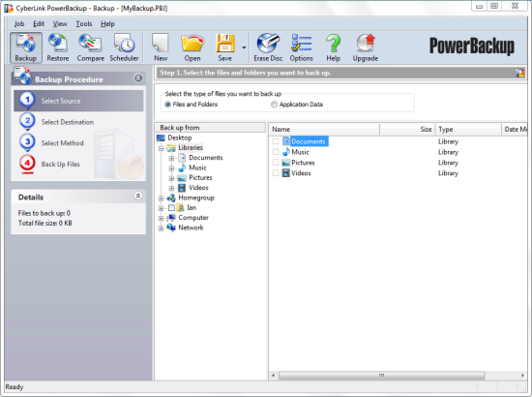Open the Save dropdown arrow
The image size is (532, 397).
[x=244, y=47]
